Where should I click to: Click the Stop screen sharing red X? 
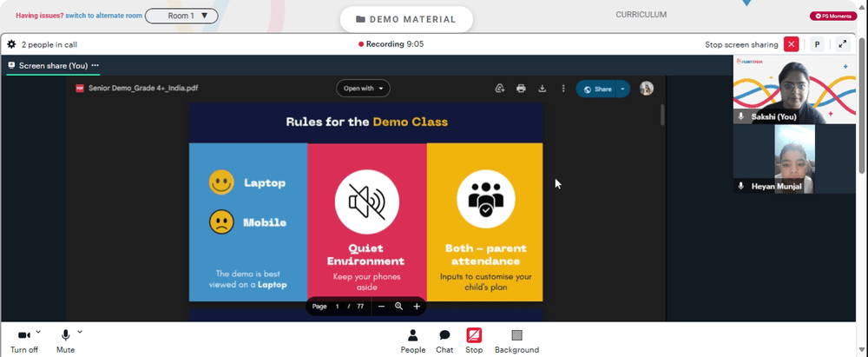791,44
